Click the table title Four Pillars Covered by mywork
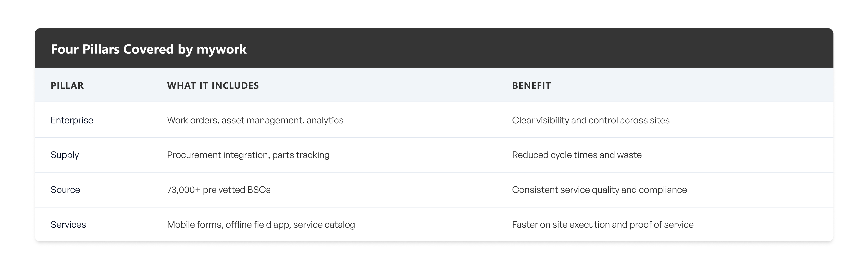This screenshot has width=868, height=269. click(x=149, y=49)
